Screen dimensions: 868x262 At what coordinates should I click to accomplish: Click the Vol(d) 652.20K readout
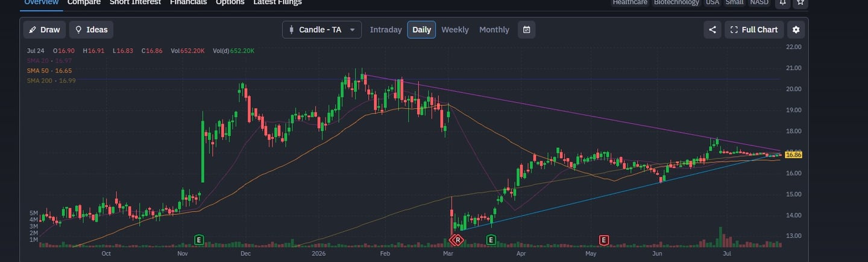coord(233,51)
